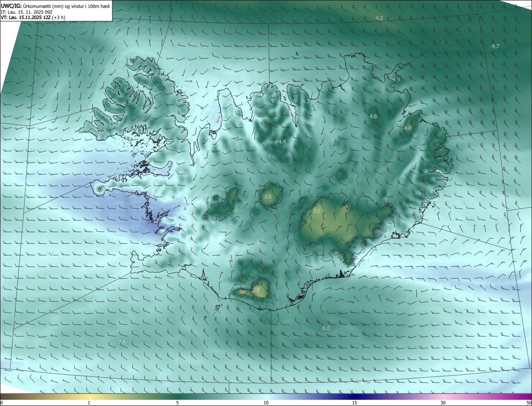Click the 6.3 value label on map

(x=170, y=262)
